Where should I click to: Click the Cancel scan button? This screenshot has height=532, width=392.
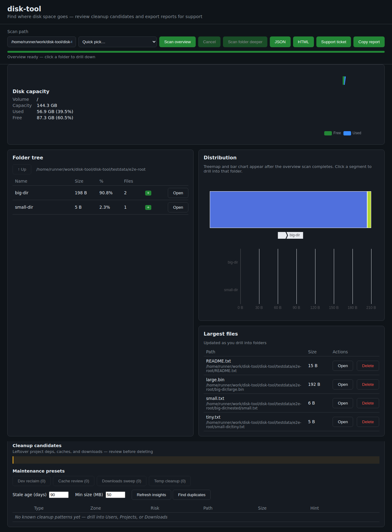coord(209,42)
